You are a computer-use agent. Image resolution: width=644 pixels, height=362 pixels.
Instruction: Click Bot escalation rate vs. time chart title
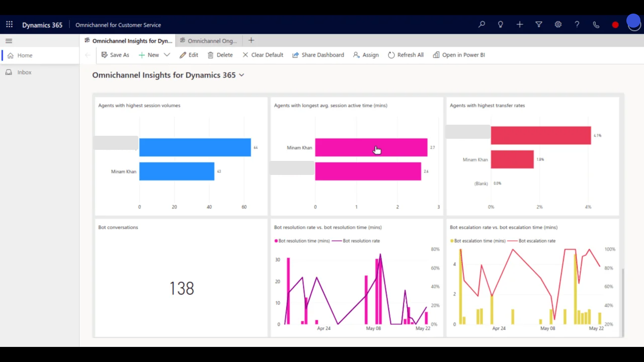(x=504, y=227)
